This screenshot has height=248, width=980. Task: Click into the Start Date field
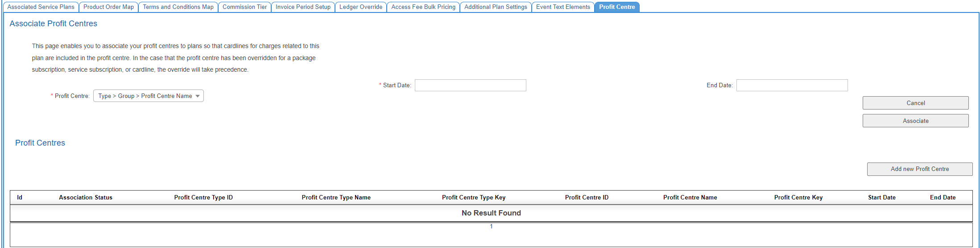click(470, 85)
